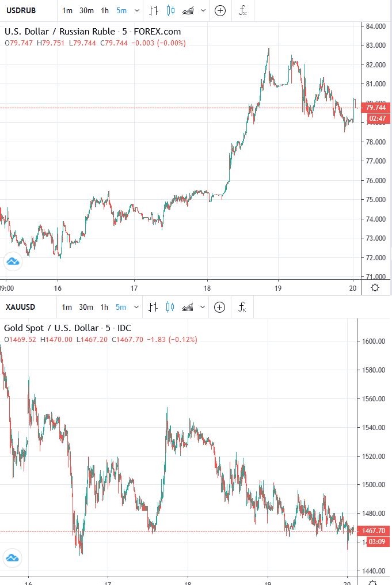Switch USDRUB chart to 30m interval
Viewport: 392px width, 585px height.
(86, 10)
